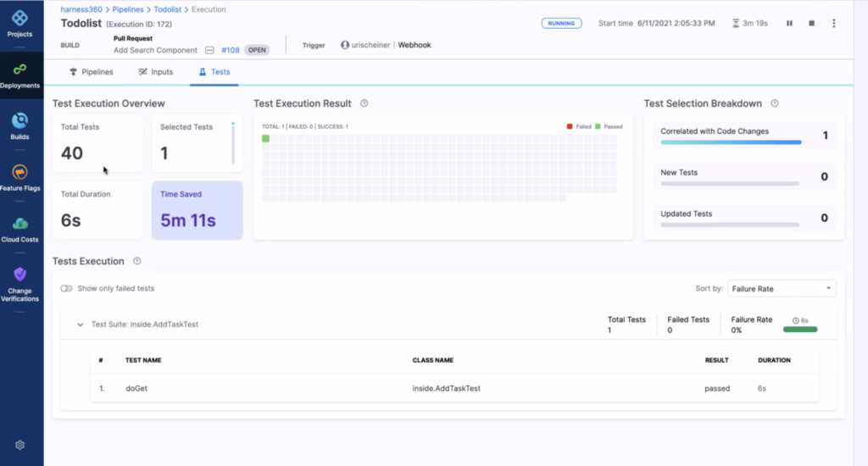Open Projects in the sidebar
The width and height of the screenshot is (868, 466).
pyautogui.click(x=20, y=25)
